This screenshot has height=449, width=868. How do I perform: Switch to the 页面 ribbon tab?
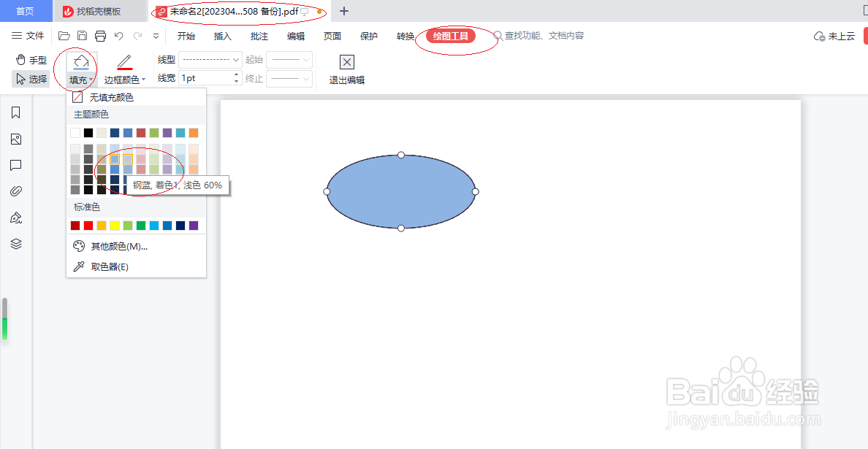(x=332, y=37)
